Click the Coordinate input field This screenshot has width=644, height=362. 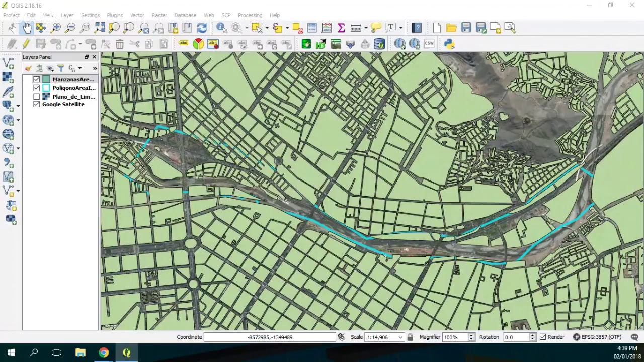(x=270, y=337)
